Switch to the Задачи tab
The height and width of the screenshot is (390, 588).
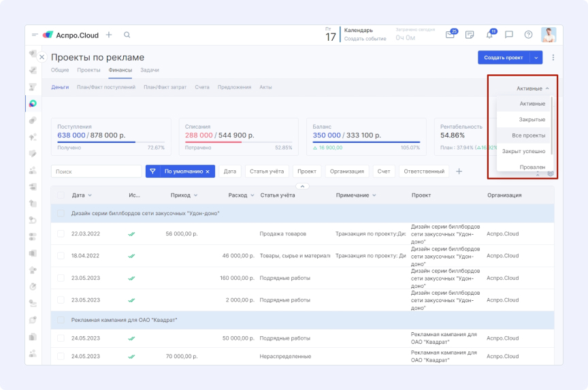click(150, 70)
